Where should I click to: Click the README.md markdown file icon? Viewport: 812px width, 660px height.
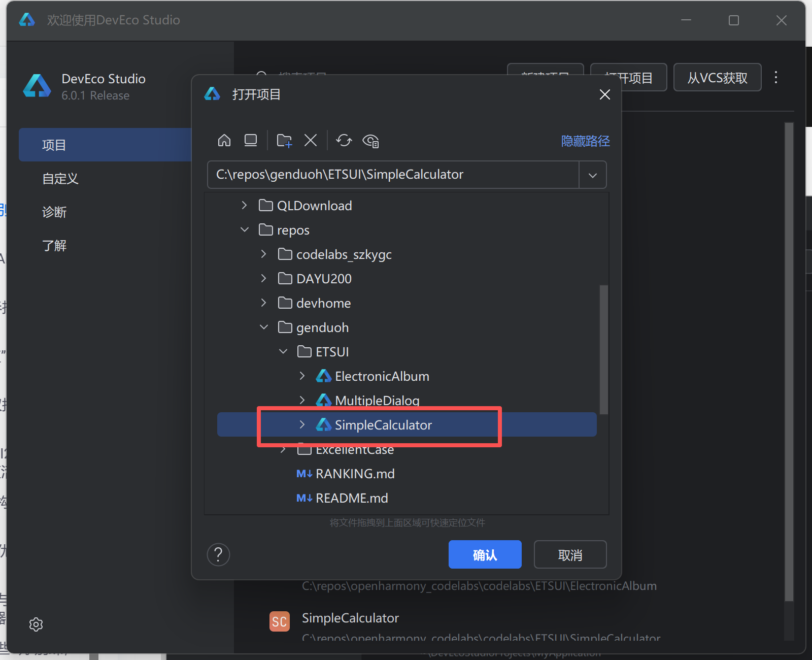click(x=304, y=498)
